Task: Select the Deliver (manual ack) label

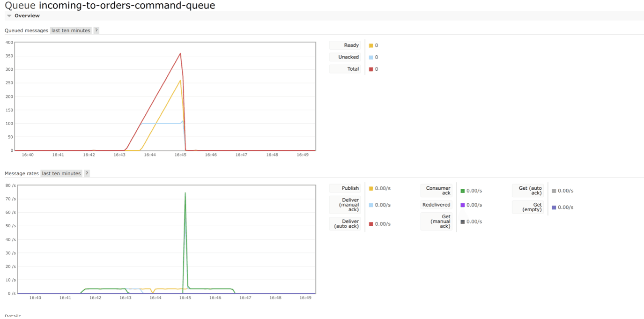Action: [350, 205]
